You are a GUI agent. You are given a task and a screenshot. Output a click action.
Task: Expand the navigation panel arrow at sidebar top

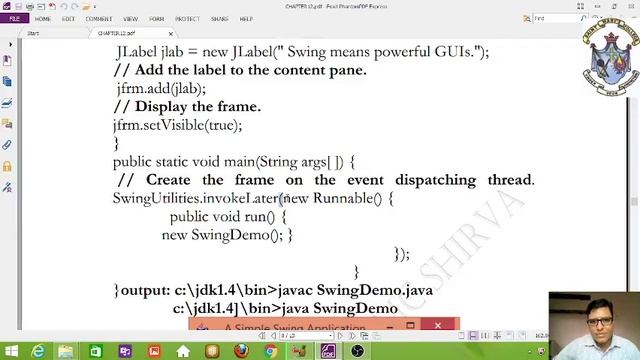10,44
